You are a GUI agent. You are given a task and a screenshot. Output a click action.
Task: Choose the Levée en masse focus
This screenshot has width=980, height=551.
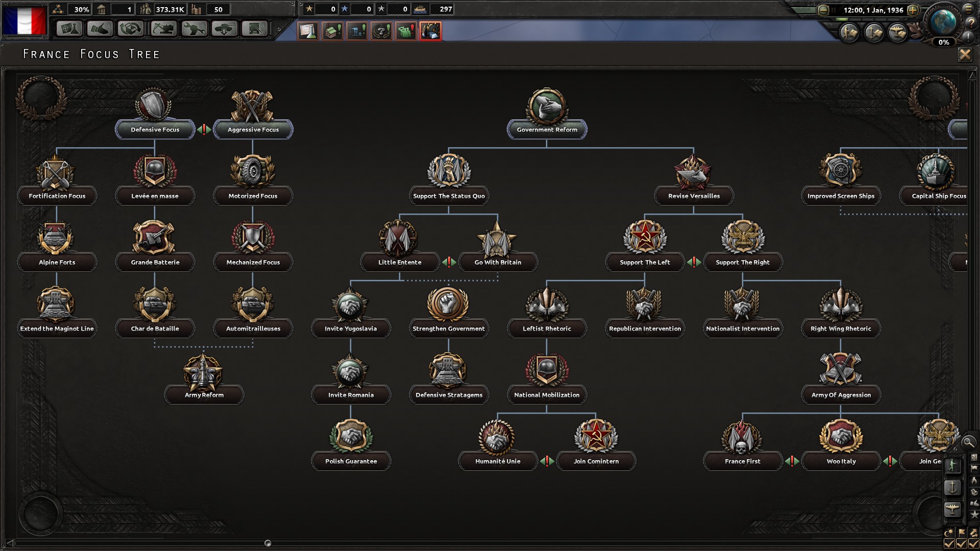pos(155,196)
